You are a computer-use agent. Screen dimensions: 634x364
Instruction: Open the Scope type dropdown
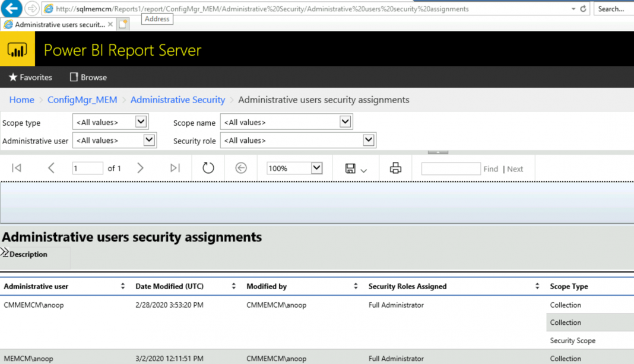tap(141, 122)
